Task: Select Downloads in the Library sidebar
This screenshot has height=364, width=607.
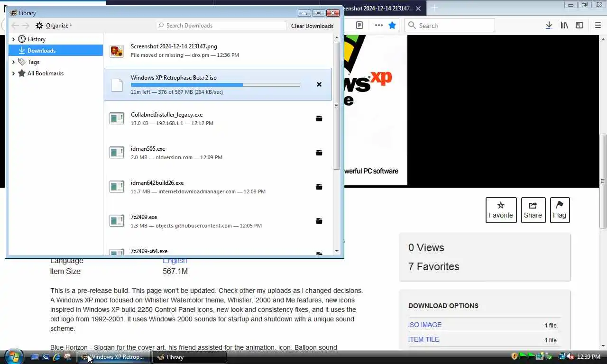Action: [55, 51]
